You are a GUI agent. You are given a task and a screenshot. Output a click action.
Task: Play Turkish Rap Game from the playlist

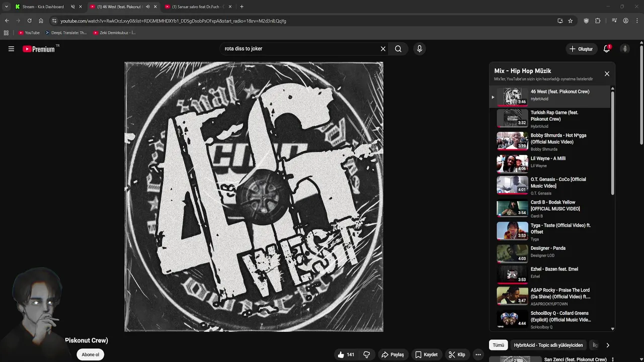click(550, 119)
